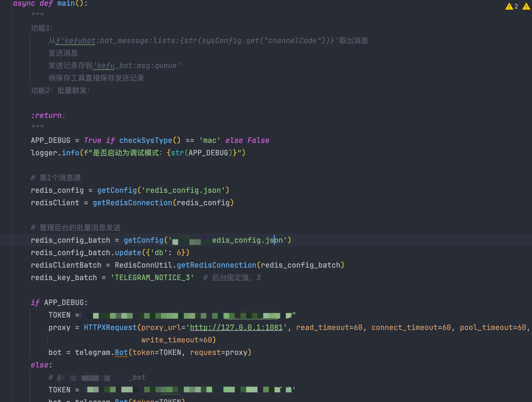The height and width of the screenshot is (402, 532).
Task: Click the else: keyword line
Action: coord(41,365)
